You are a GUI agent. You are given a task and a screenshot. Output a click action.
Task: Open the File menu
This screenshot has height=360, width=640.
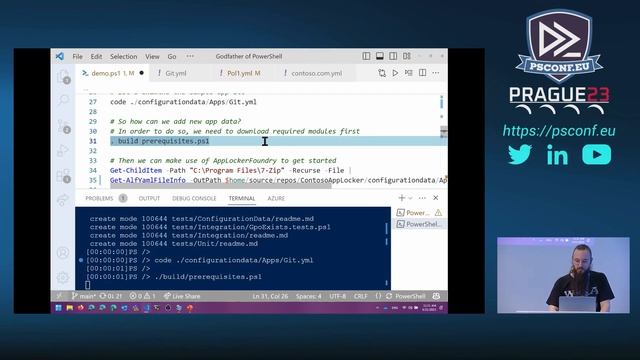(78, 56)
